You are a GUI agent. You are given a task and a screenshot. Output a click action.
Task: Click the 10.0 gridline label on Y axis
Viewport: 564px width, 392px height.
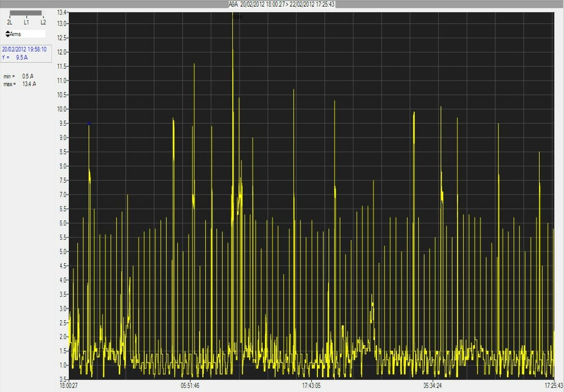coord(62,109)
